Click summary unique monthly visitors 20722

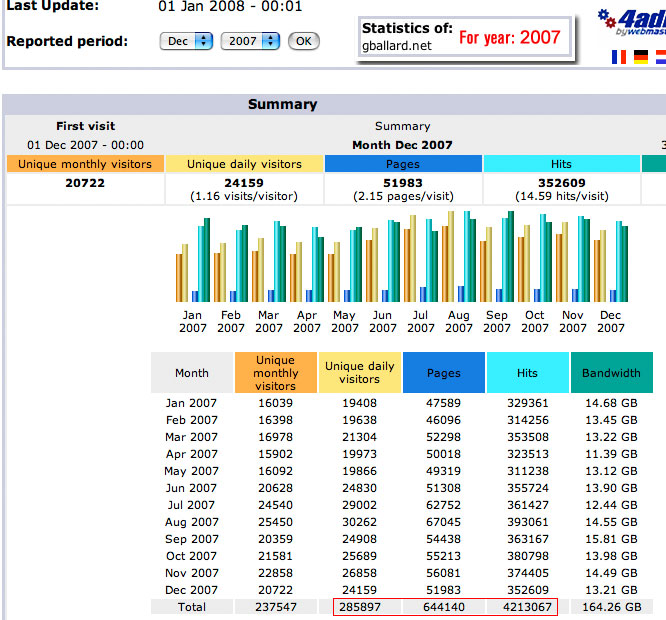tap(85, 183)
